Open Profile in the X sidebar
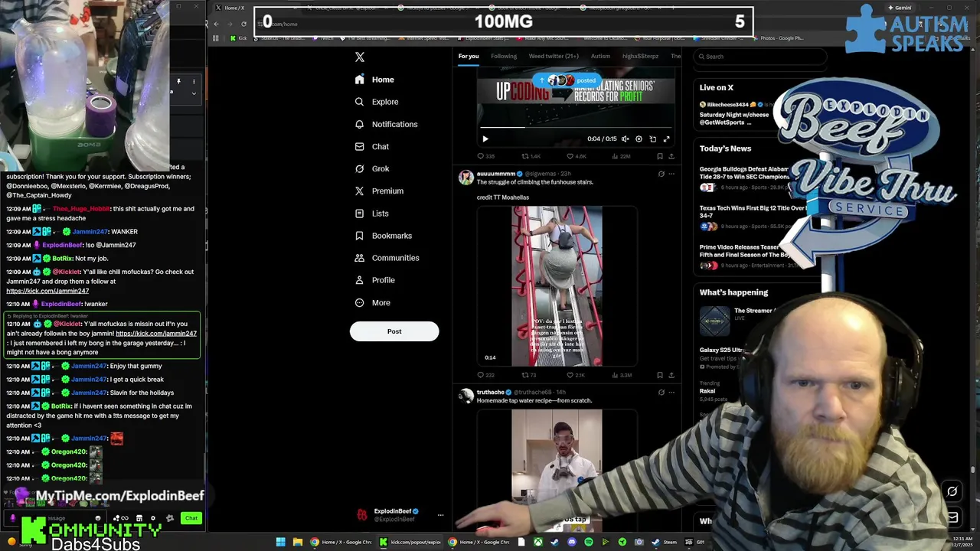The image size is (980, 551). [x=375, y=280]
